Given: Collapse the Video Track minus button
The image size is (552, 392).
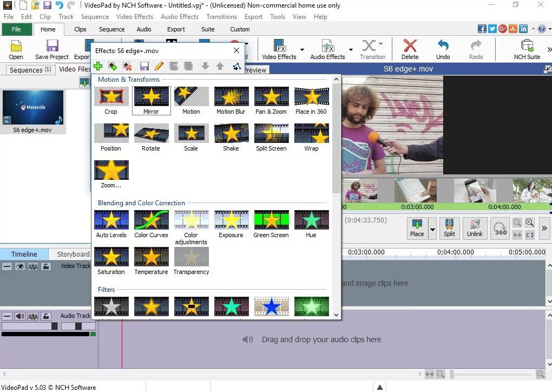Looking at the screenshot, I should point(6,266).
